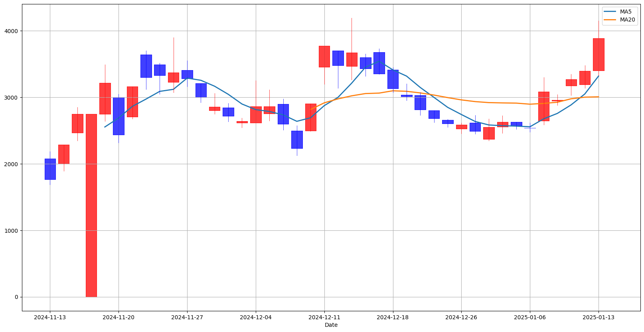The width and height of the screenshot is (644, 332).
Task: Select the red candle on 2024-12-04
Action: pos(256,114)
